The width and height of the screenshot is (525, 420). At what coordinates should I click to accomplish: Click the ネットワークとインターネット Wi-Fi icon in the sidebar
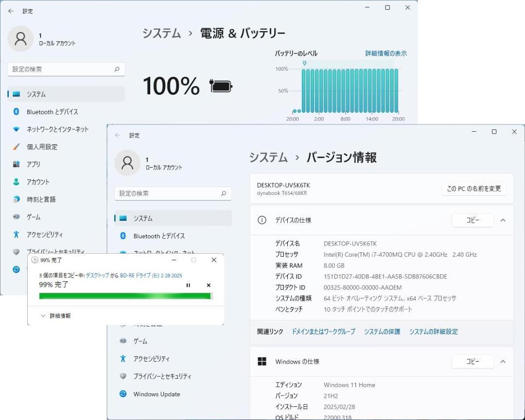[16, 129]
